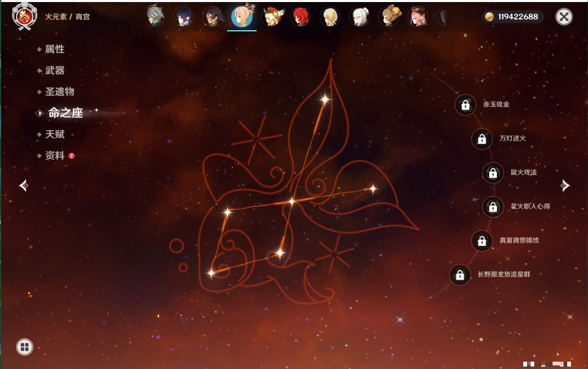Click the Mora amount 119422688

click(518, 17)
